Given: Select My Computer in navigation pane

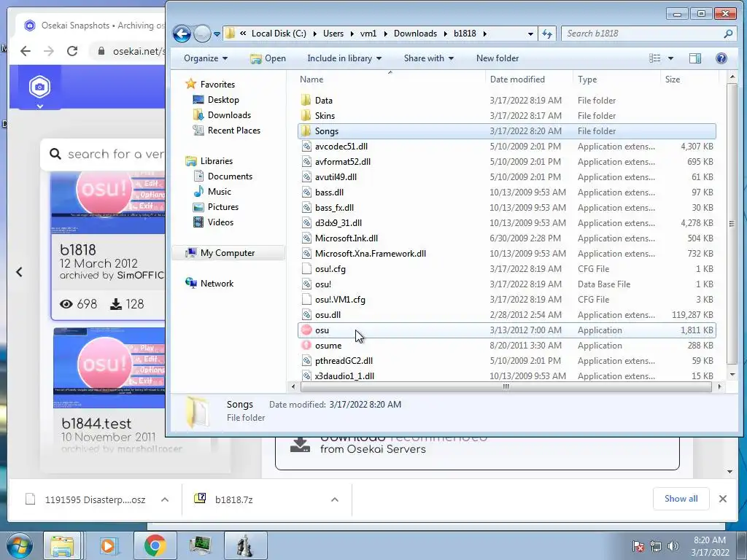Looking at the screenshot, I should tap(228, 253).
